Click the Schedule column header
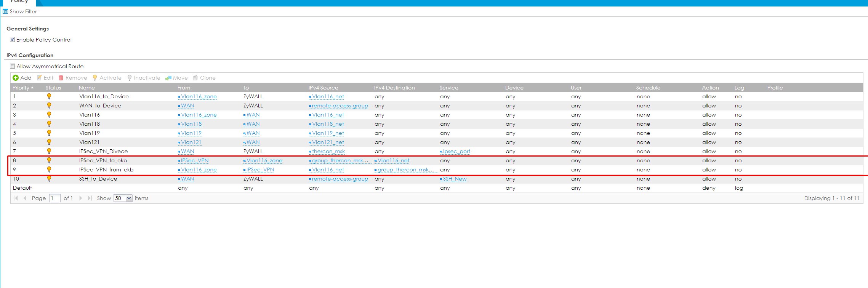868x288 pixels. click(649, 88)
